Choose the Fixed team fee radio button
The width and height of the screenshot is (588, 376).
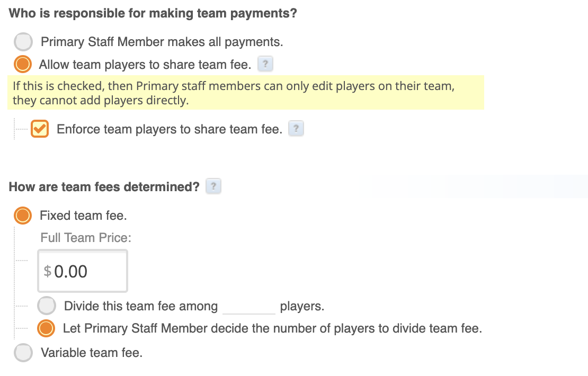click(22, 216)
